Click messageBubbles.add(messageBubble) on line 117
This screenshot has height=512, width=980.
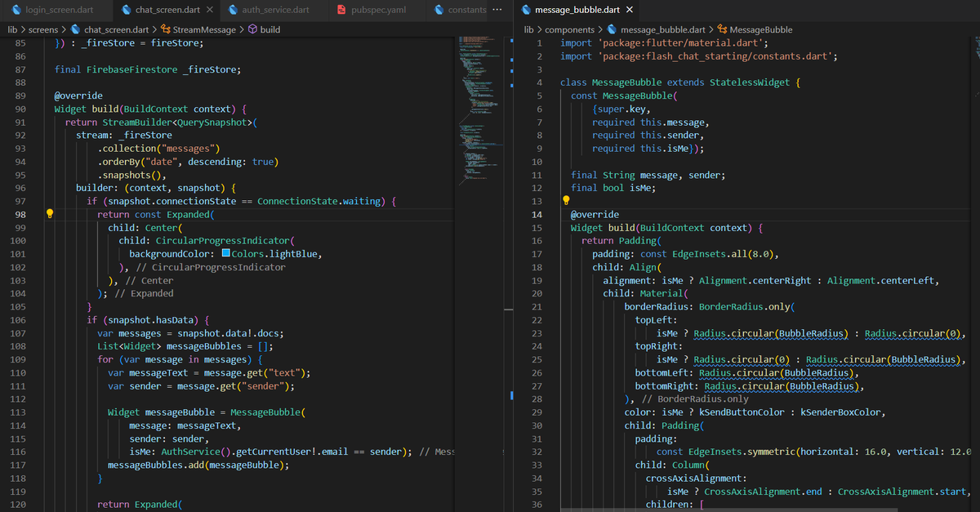point(196,465)
